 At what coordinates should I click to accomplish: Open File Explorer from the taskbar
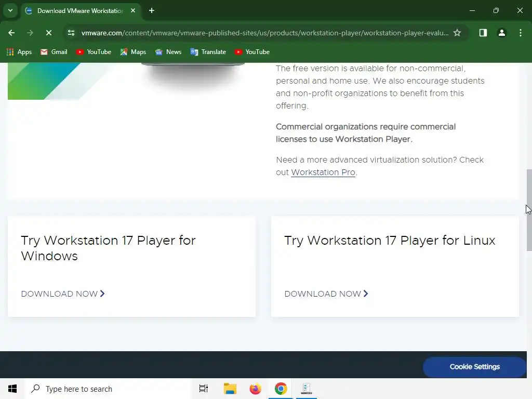[230, 389]
